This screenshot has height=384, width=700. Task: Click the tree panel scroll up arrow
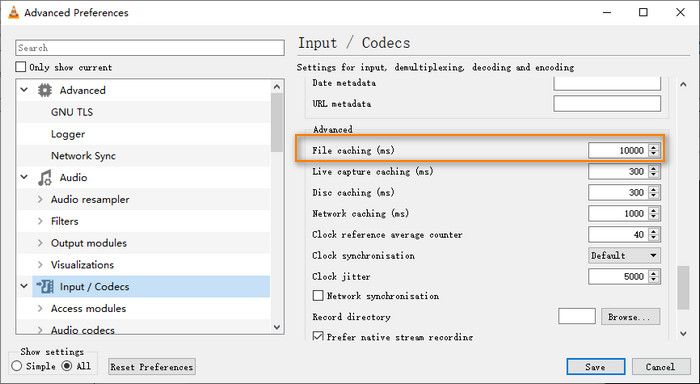[277, 87]
